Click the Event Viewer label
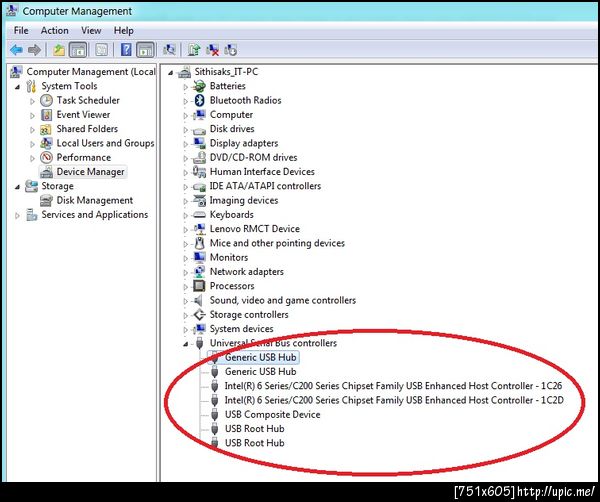The width and height of the screenshot is (600, 502). point(83,115)
